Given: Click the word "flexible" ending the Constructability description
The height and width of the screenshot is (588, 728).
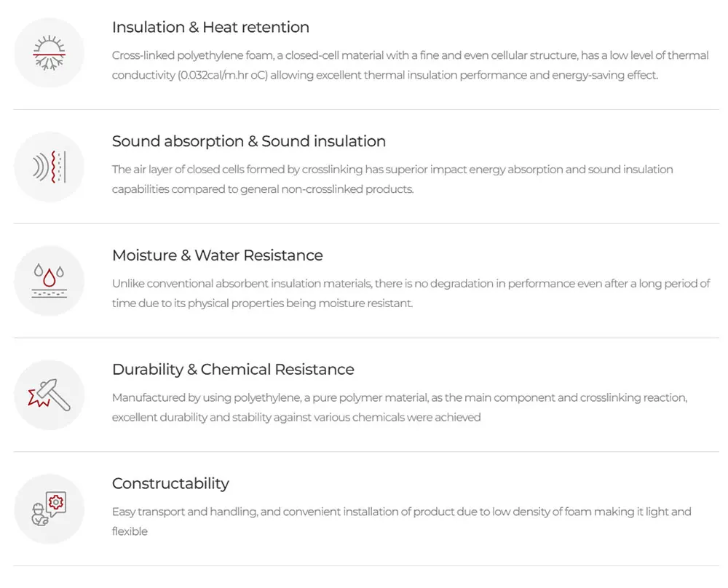Looking at the screenshot, I should tap(130, 532).
